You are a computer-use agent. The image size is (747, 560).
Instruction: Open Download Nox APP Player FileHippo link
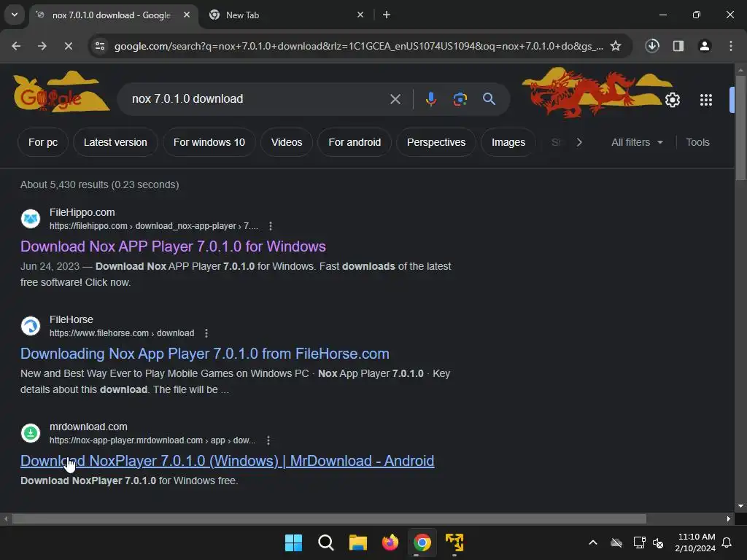[173, 246]
